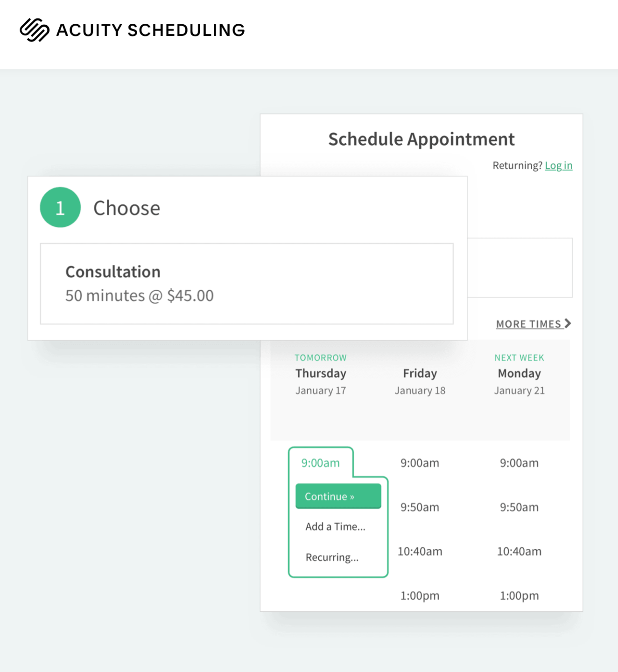Click the More Times chevron arrow
Image resolution: width=618 pixels, height=672 pixels.
click(x=568, y=323)
